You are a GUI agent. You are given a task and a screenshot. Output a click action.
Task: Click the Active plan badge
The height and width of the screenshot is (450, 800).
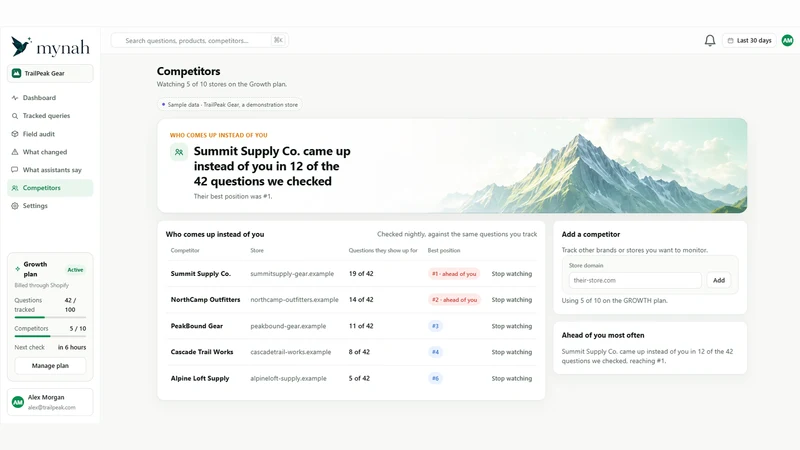[76, 269]
